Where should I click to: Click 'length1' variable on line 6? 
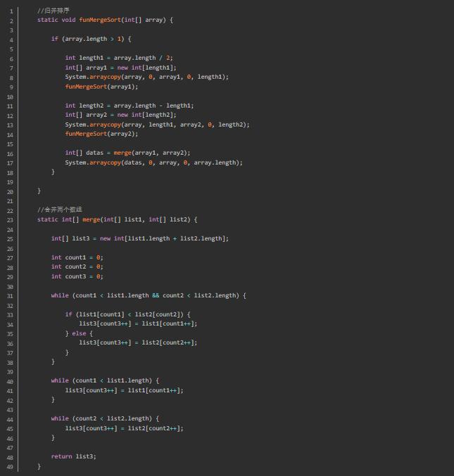92,58
